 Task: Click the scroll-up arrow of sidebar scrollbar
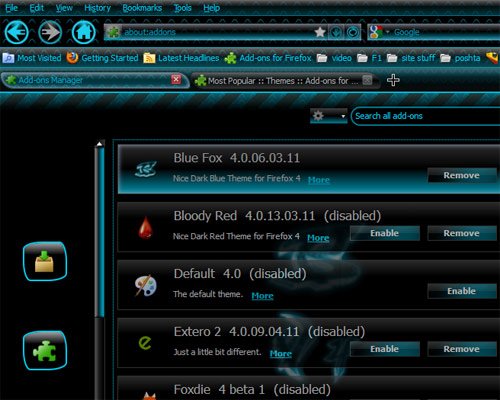pos(99,144)
